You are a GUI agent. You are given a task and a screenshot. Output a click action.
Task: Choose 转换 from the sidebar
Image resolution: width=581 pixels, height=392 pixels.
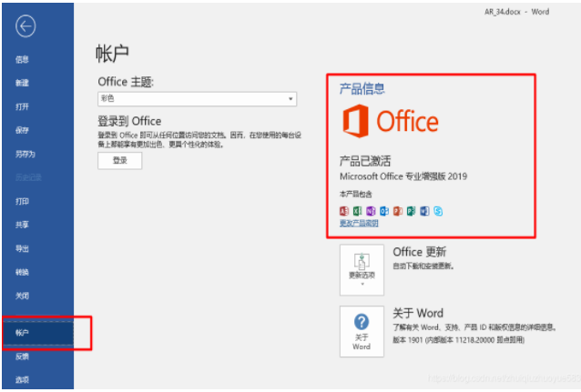(x=22, y=272)
